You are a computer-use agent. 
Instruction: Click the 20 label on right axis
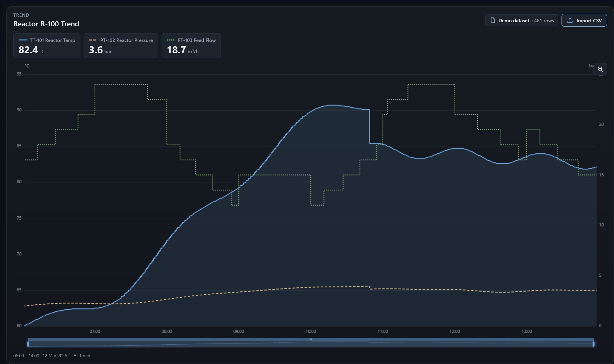(601, 124)
